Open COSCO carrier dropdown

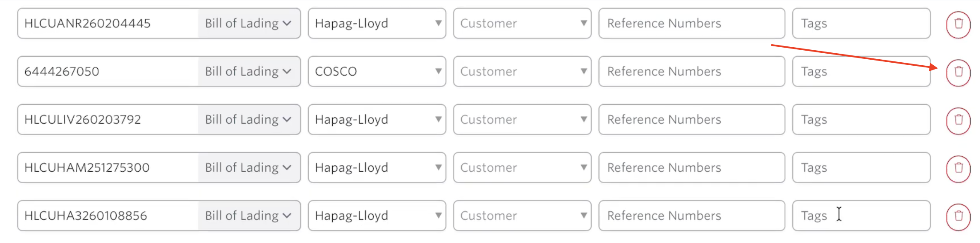(376, 71)
